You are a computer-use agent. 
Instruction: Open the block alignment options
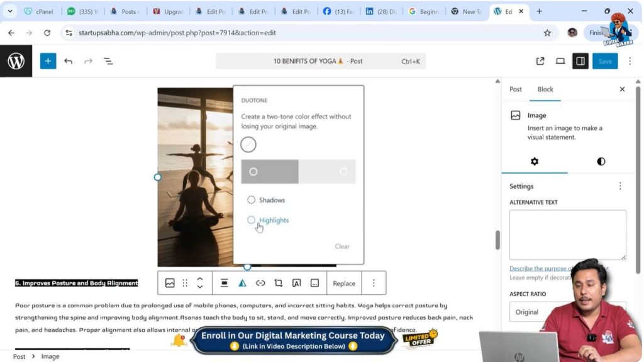point(225,283)
